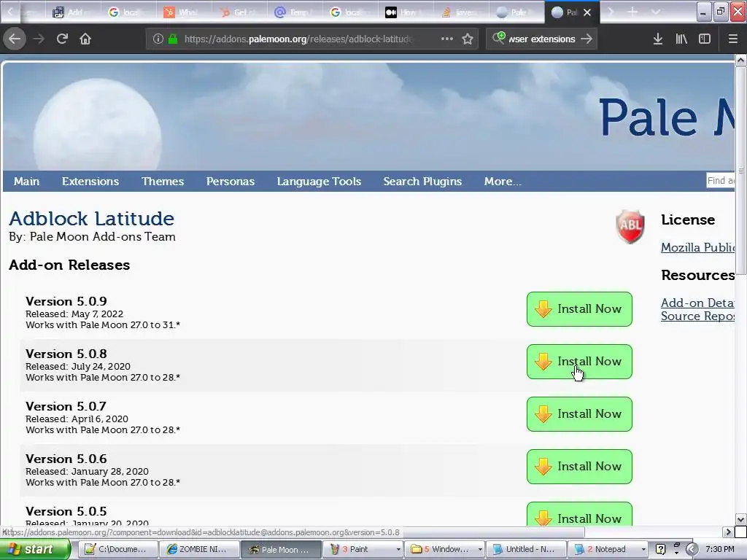Install Now for Version 5.0.7
747x560 pixels.
[579, 414]
